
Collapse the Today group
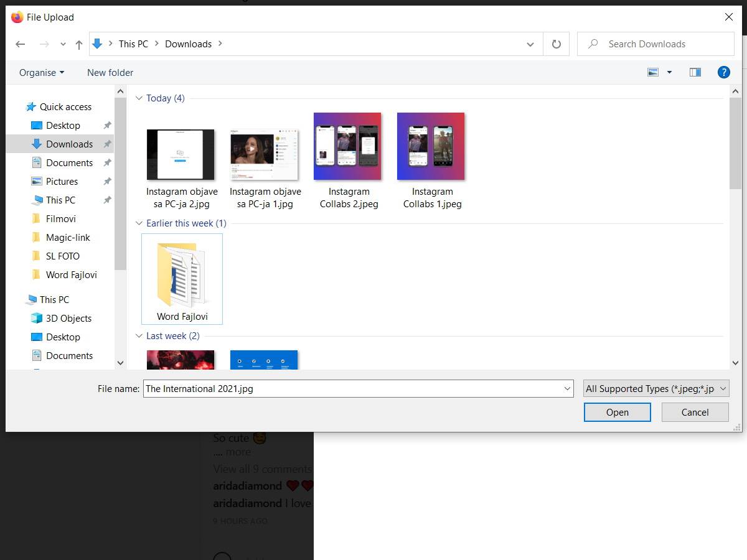(x=138, y=98)
